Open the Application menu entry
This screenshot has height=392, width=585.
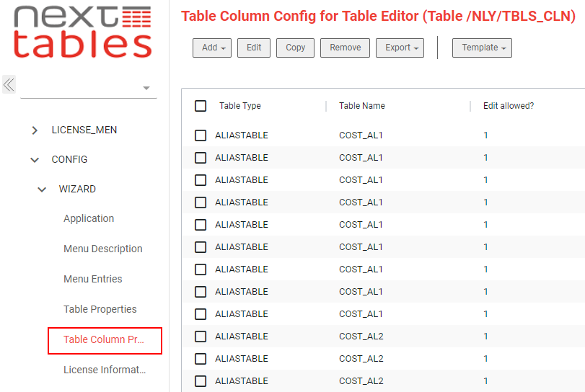(x=89, y=219)
